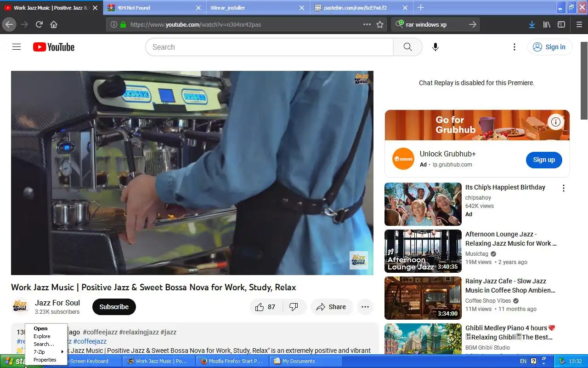The height and width of the screenshot is (368, 588).
Task: Choose Explore from the context menu
Action: [x=46, y=336]
